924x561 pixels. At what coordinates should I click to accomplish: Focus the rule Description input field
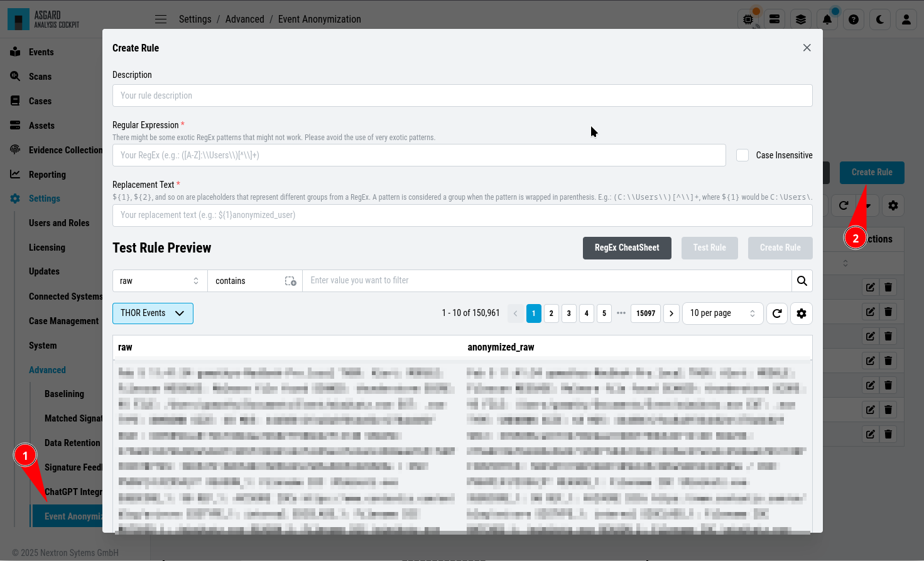[x=462, y=95]
